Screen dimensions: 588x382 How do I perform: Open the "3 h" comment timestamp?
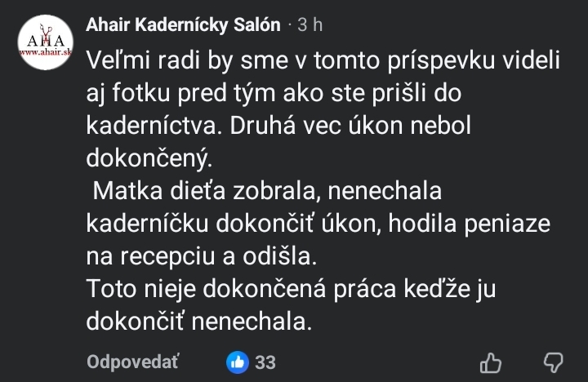310,25
